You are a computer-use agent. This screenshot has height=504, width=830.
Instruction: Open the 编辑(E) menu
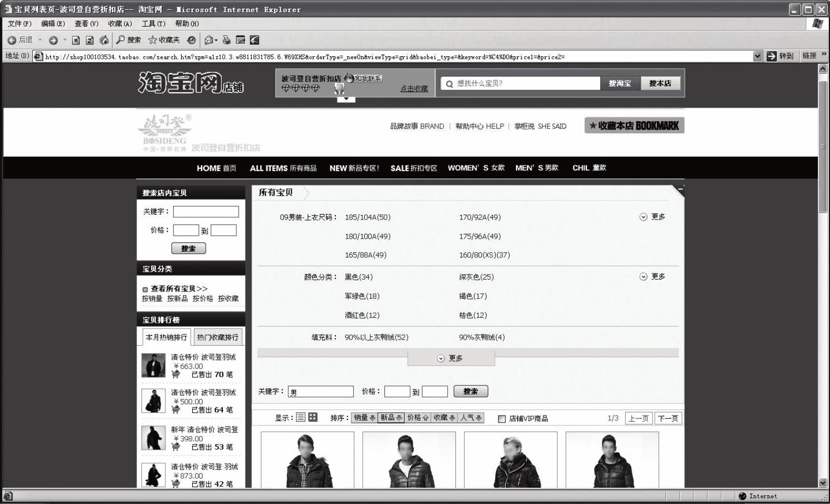[x=53, y=23]
